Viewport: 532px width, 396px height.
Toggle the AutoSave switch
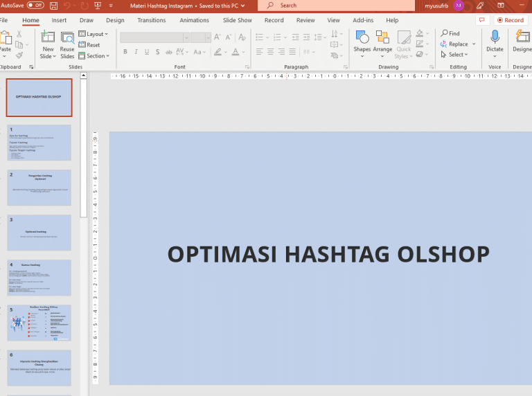coord(35,5)
